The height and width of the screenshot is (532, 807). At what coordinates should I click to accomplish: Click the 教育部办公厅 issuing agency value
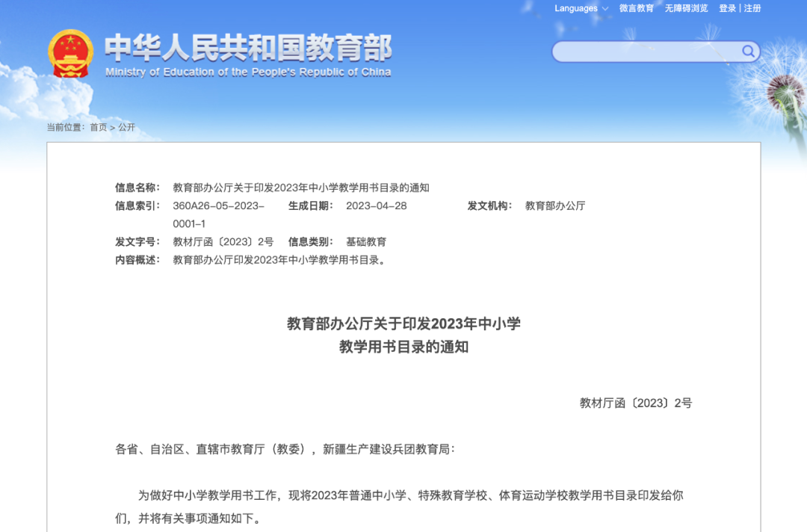coord(555,205)
